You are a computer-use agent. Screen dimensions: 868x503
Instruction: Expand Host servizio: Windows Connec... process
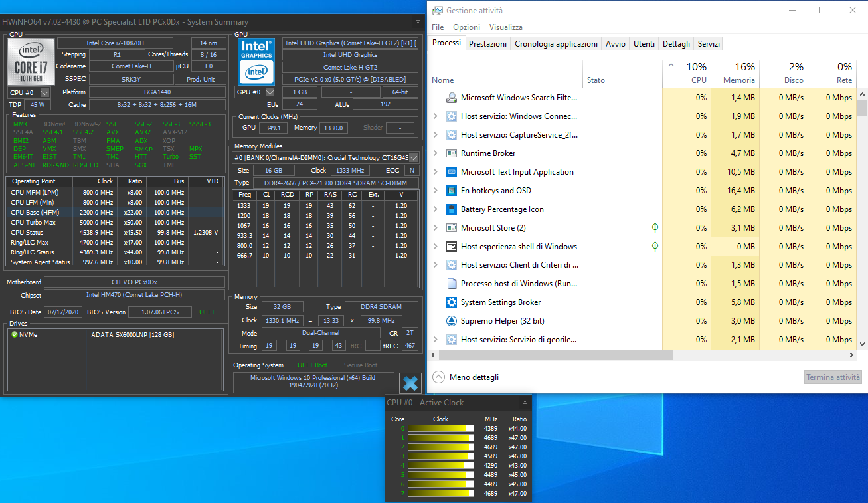click(436, 116)
